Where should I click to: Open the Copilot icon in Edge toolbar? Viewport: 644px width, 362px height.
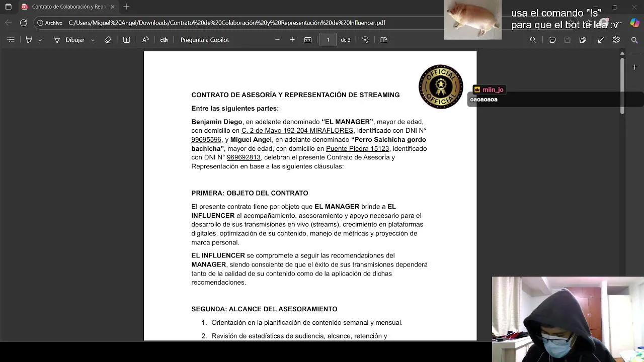click(x=634, y=23)
